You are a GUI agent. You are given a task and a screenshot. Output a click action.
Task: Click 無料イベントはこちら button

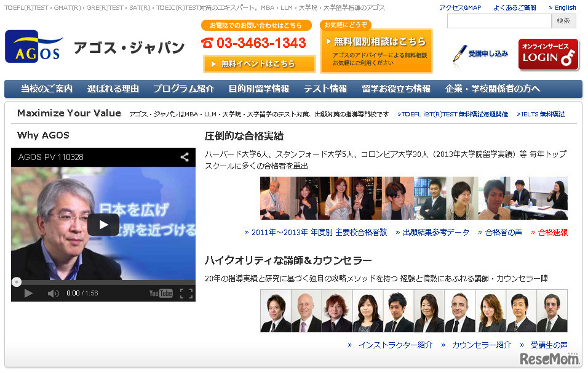259,64
